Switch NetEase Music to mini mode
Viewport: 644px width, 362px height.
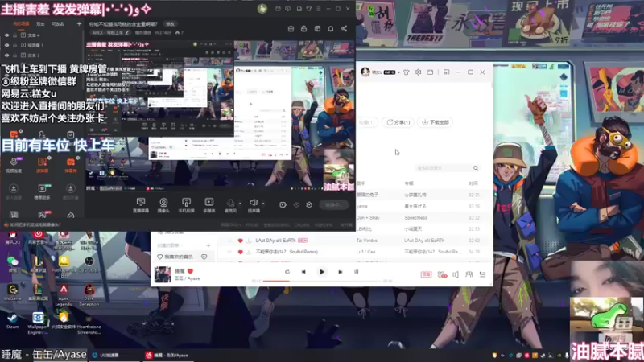point(447,72)
